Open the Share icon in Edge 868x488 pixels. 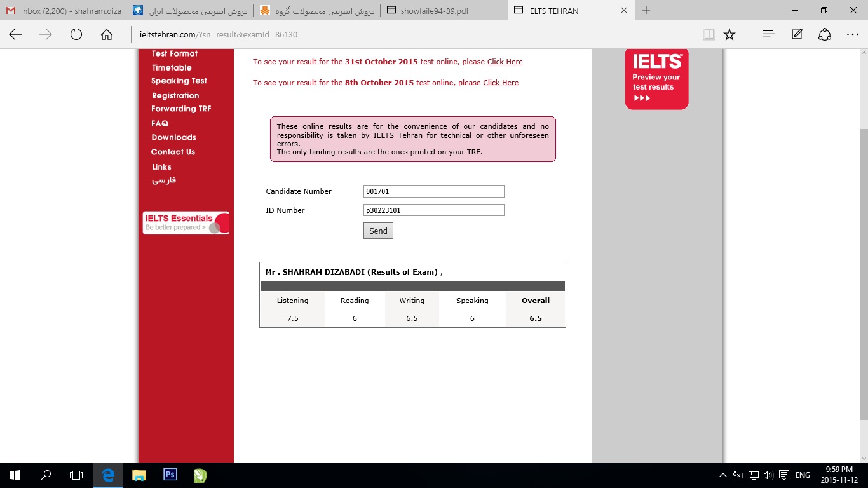pyautogui.click(x=825, y=34)
